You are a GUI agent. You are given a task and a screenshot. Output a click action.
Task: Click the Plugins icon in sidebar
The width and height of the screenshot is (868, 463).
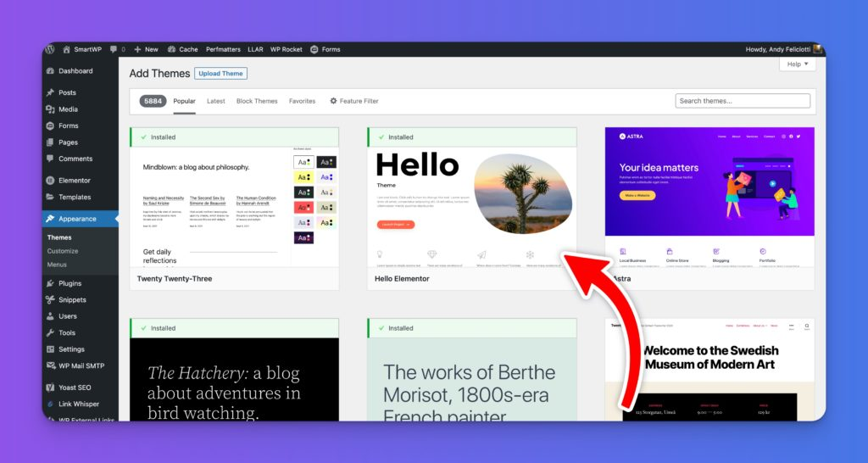(x=50, y=283)
